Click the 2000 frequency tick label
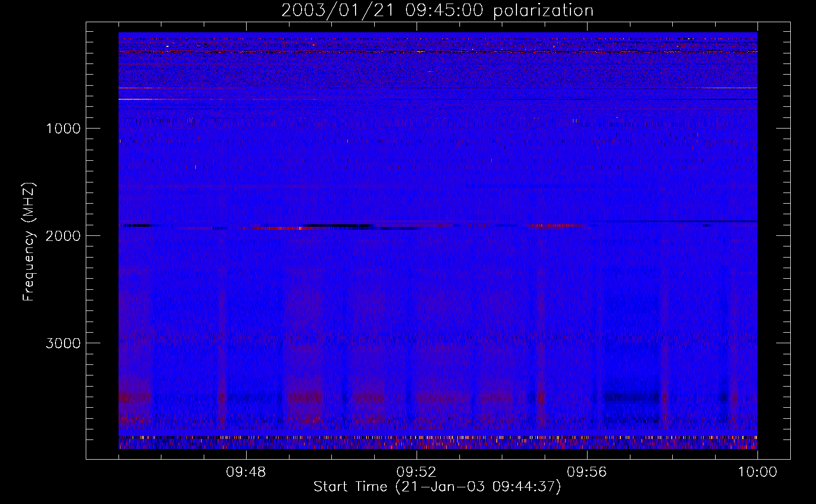The width and height of the screenshot is (816, 504). 63,236
